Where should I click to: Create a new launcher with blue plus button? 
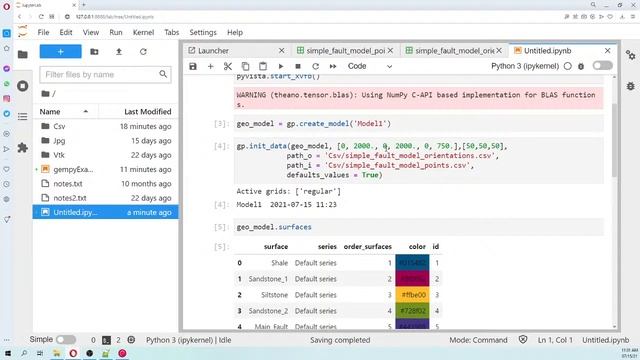coord(60,52)
